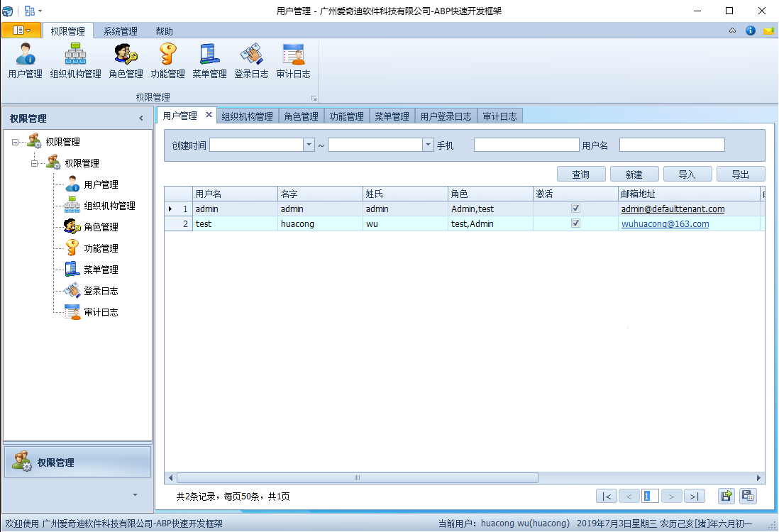Click the export all data icon at bottom right
Screen dimensions: 779x532
tap(748, 496)
